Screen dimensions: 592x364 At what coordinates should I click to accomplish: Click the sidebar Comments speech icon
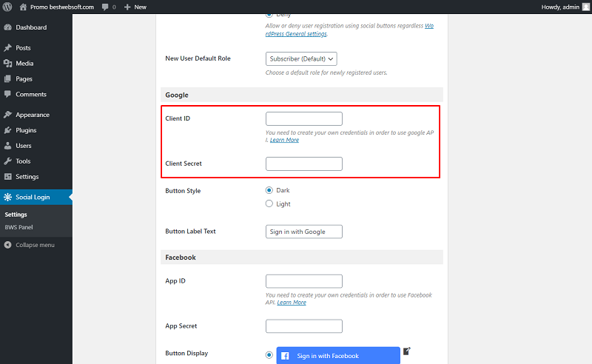click(x=7, y=94)
